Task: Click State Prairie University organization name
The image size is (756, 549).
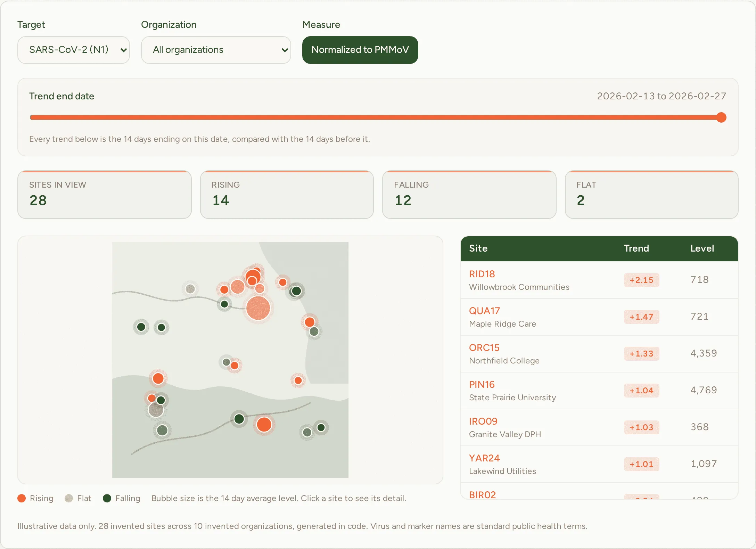Action: pos(512,398)
